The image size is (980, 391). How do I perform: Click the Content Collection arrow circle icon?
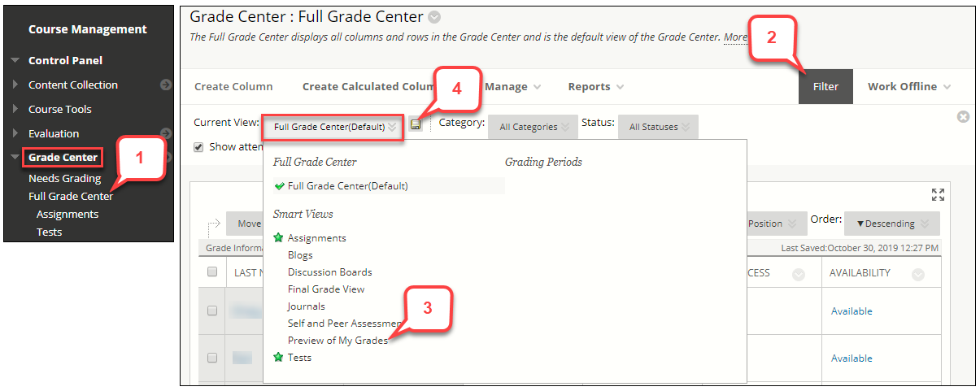[x=166, y=85]
